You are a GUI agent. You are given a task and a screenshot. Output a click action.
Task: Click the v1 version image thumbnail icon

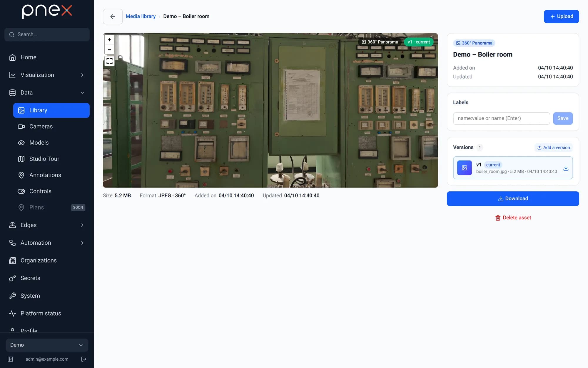tap(465, 168)
